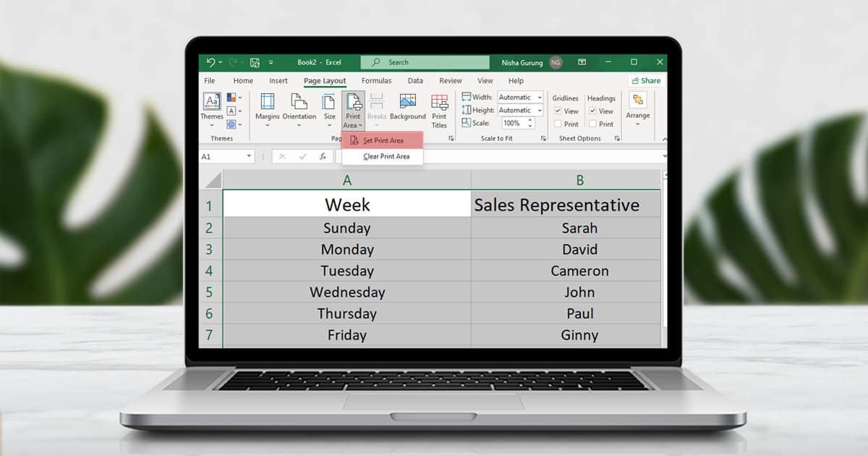Open the Orientation tool
The image size is (868, 456).
(x=299, y=109)
